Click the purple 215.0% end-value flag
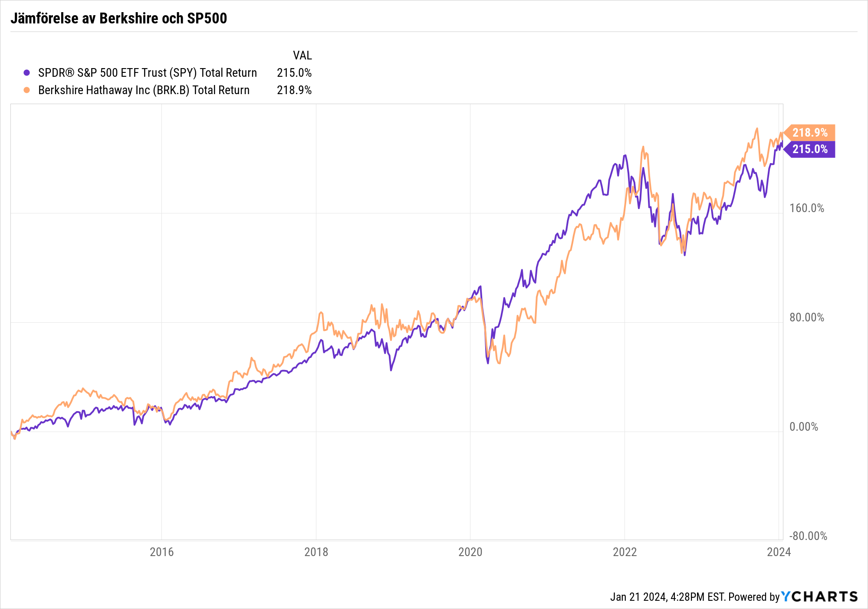This screenshot has width=868, height=609. (810, 149)
